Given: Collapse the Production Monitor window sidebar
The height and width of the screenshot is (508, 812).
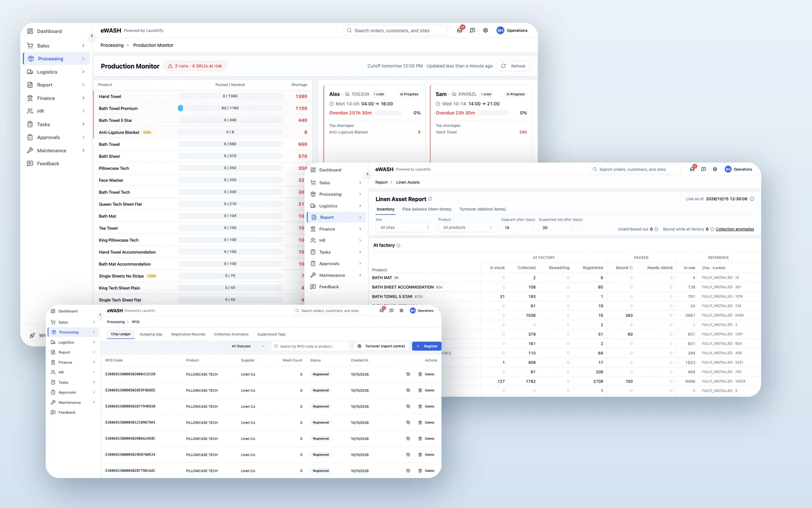Looking at the screenshot, I should coord(92,36).
